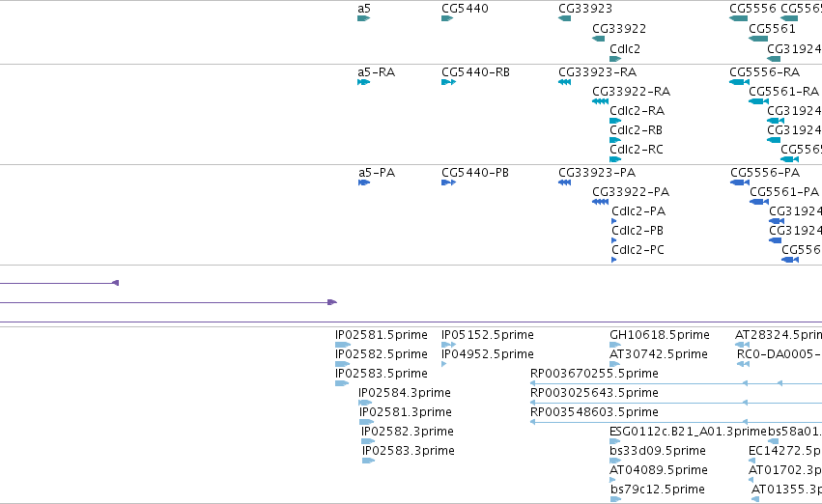Open the EC14272 EST label
822x504 pixels.
pyautogui.click(x=784, y=452)
